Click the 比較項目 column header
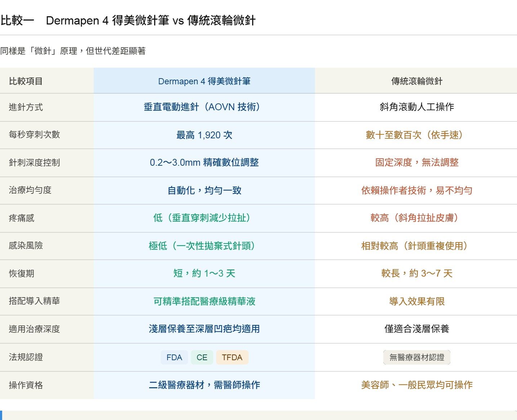The image size is (517, 420). (x=47, y=81)
